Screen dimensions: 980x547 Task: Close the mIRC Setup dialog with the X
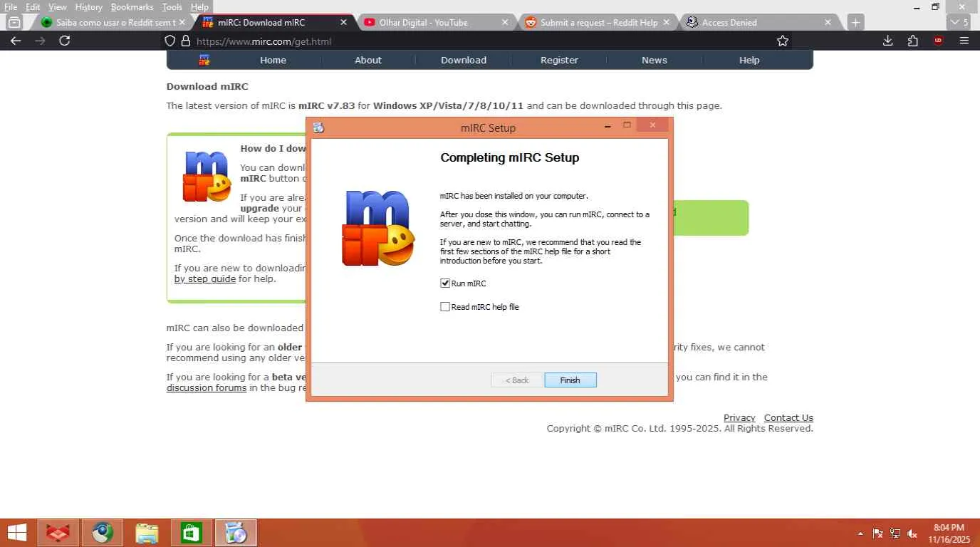652,125
